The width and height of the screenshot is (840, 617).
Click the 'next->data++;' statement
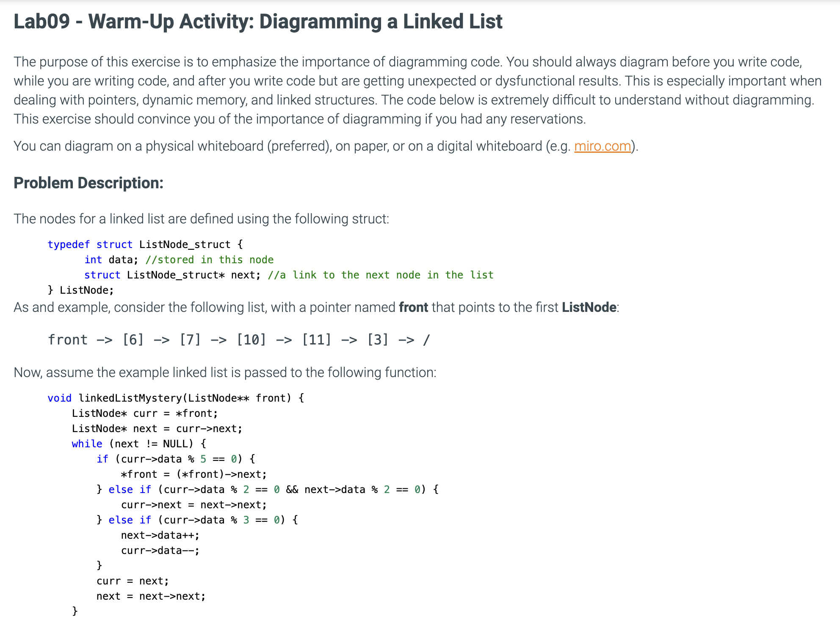(x=160, y=535)
